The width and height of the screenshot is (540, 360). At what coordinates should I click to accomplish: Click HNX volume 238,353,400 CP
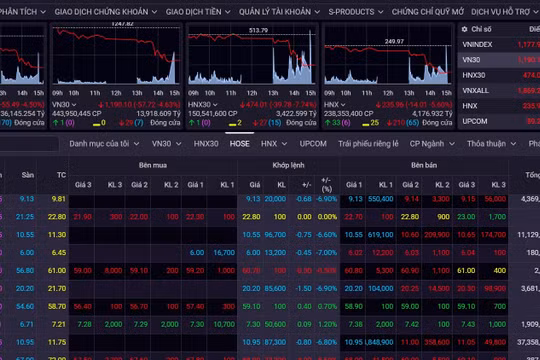tap(349, 114)
